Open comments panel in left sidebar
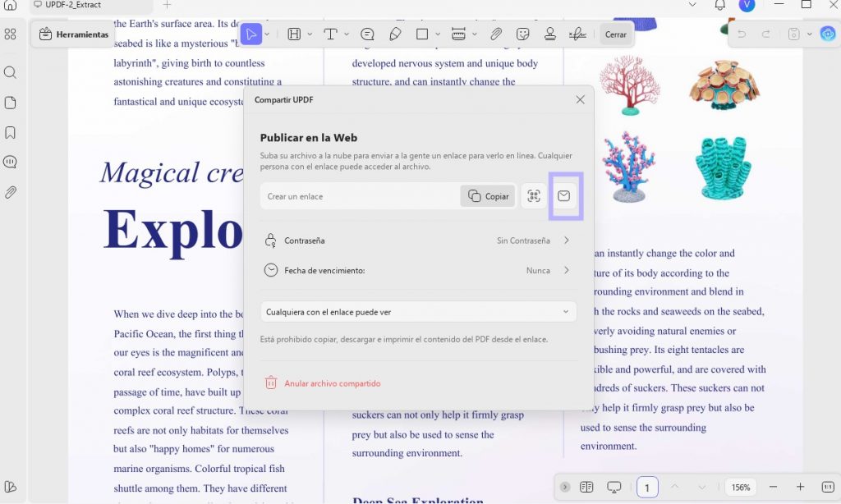Screen dimensions: 841x504 [10, 162]
